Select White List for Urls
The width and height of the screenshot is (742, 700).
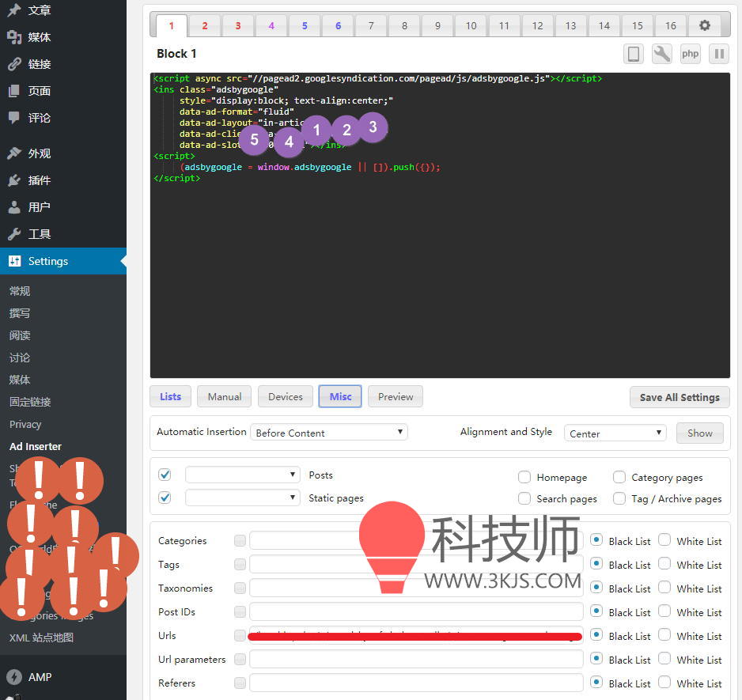coord(664,634)
